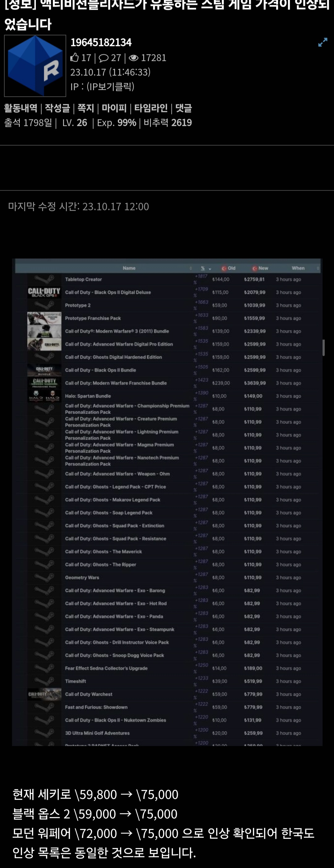Click the Prototype 2 game name
This screenshot has height=868, width=334.
point(78,305)
